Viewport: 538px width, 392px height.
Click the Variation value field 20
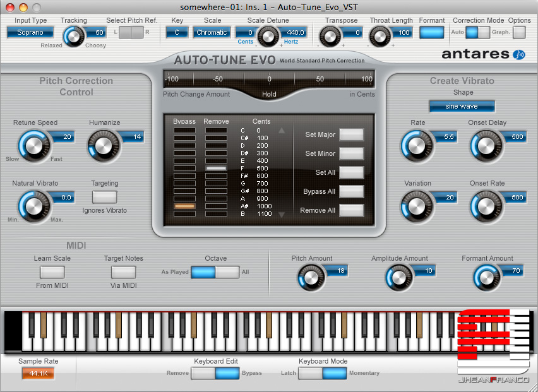(446, 198)
